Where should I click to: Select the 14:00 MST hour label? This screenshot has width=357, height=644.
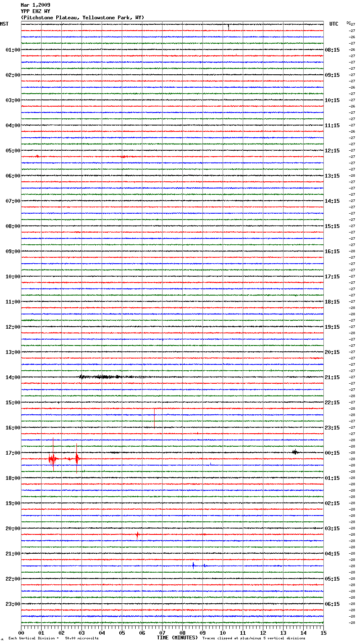point(13,377)
